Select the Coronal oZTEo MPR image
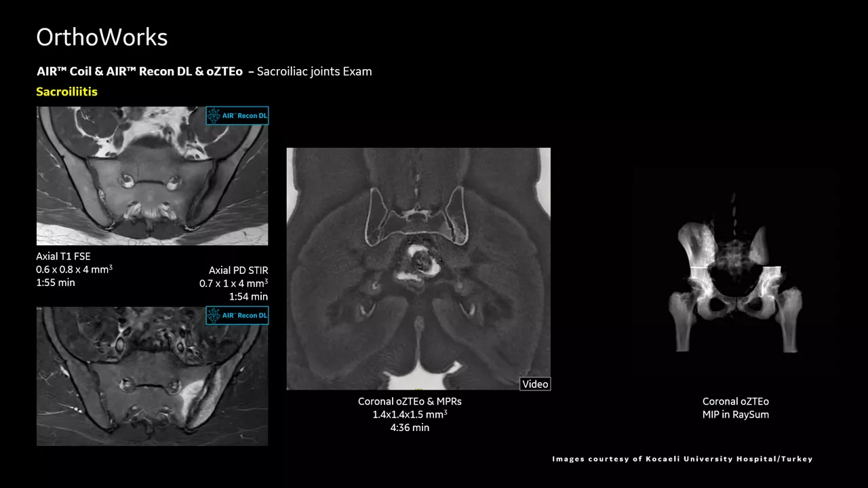868x488 pixels. pos(418,268)
